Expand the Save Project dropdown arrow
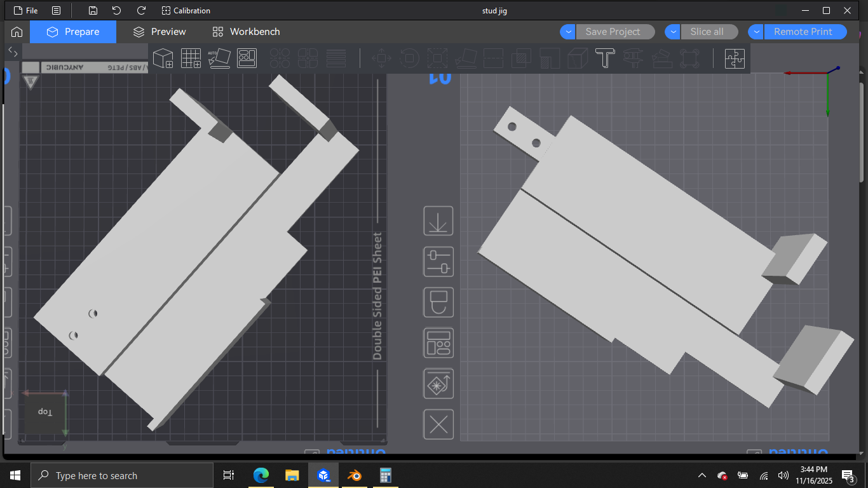868x488 pixels. [x=567, y=32]
